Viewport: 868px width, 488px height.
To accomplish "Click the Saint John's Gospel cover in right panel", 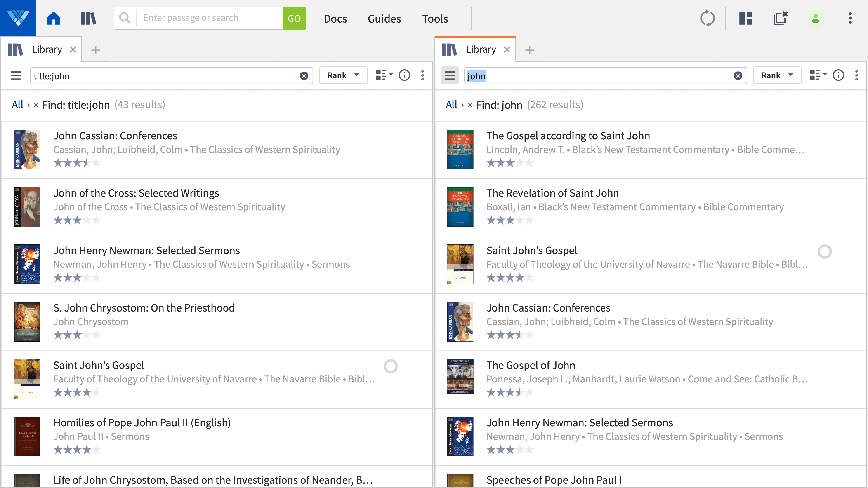I will tap(460, 264).
